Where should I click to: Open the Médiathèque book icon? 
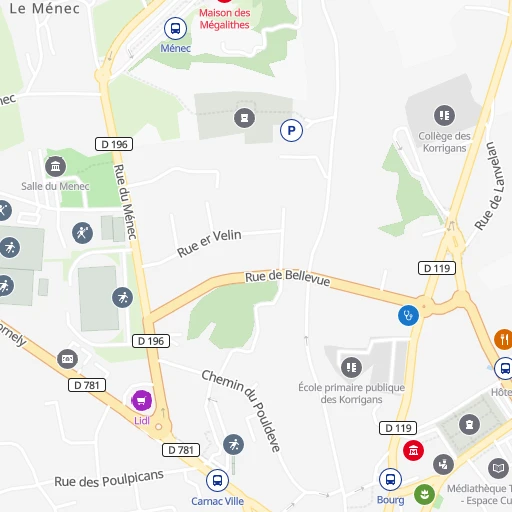(x=498, y=468)
